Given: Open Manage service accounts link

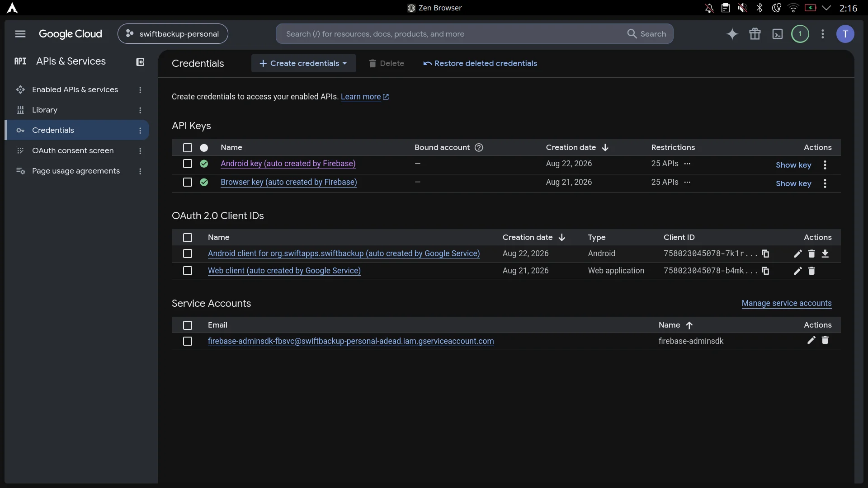Looking at the screenshot, I should (x=787, y=303).
